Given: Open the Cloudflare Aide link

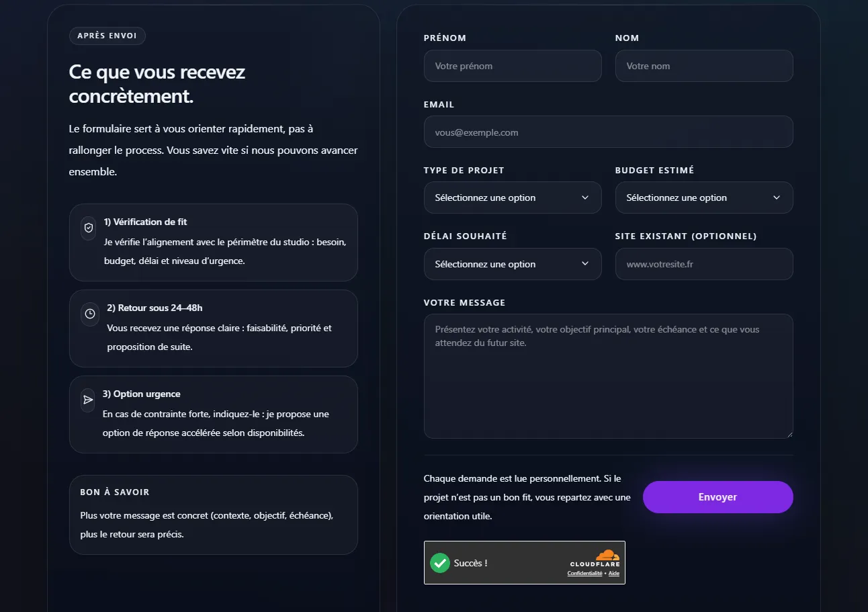Looking at the screenshot, I should coord(614,573).
